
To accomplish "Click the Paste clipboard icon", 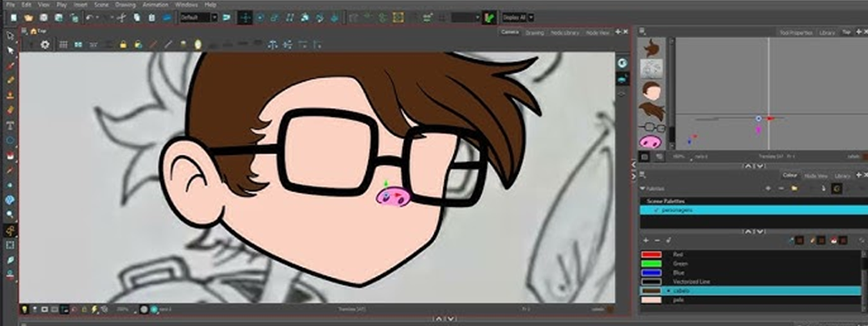I will pos(151,18).
